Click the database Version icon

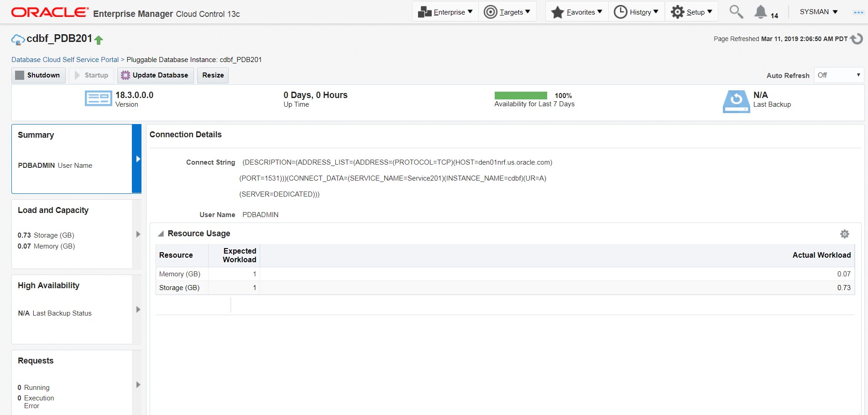pyautogui.click(x=98, y=98)
